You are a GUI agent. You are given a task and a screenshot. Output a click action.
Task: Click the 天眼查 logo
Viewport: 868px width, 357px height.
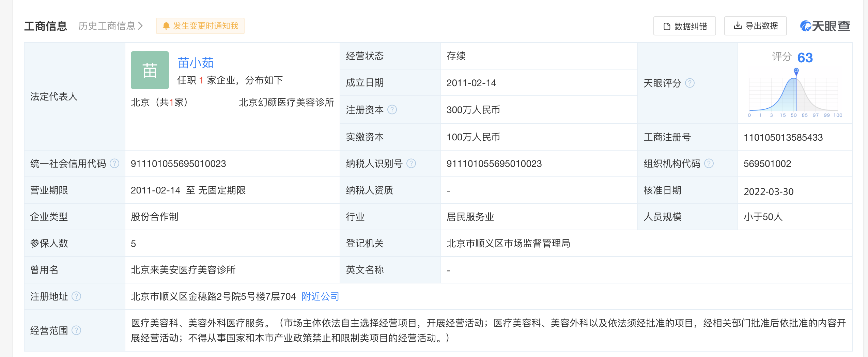click(x=825, y=26)
